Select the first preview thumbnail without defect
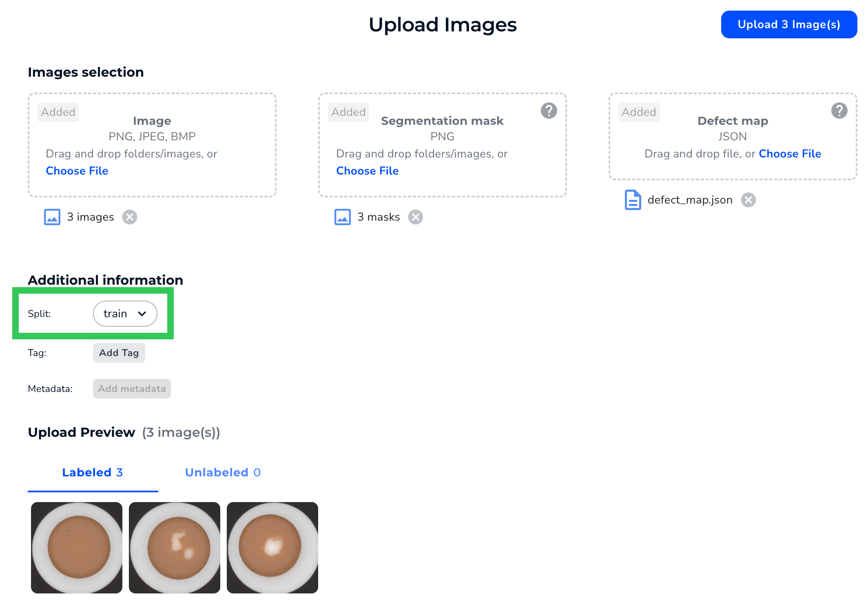 click(77, 548)
